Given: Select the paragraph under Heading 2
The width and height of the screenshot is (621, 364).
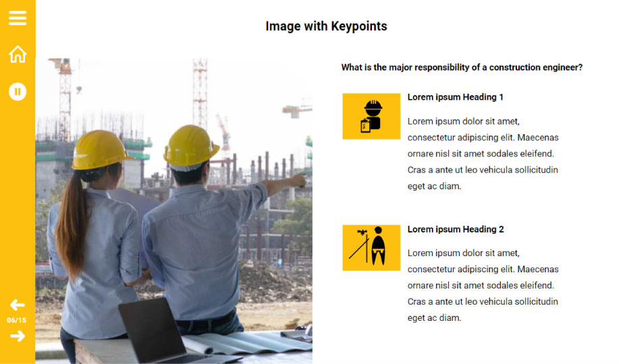Looking at the screenshot, I should point(483,285).
